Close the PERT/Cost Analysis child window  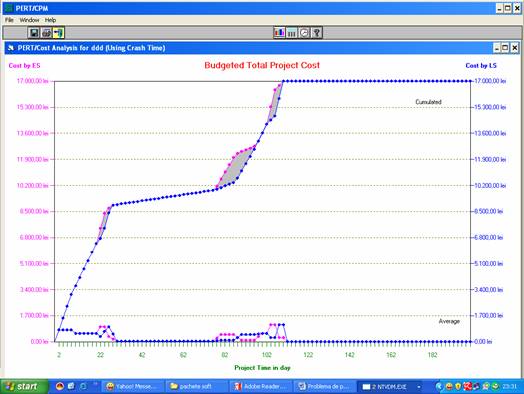(515, 48)
